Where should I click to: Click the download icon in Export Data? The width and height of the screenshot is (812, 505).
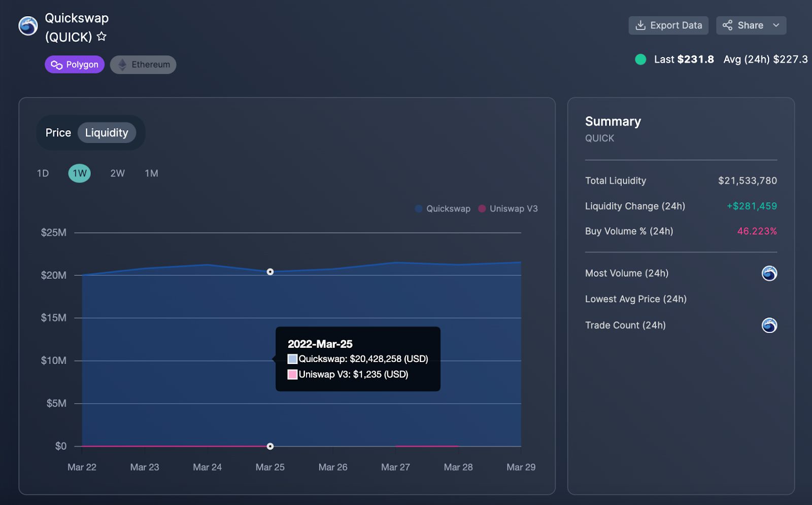tap(640, 25)
